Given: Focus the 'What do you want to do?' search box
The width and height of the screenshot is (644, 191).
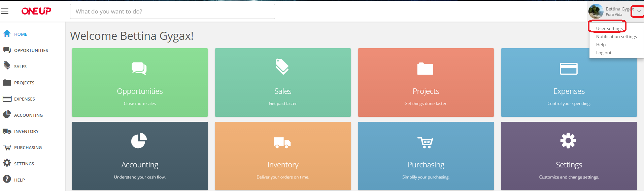Looking at the screenshot, I should tap(172, 11).
